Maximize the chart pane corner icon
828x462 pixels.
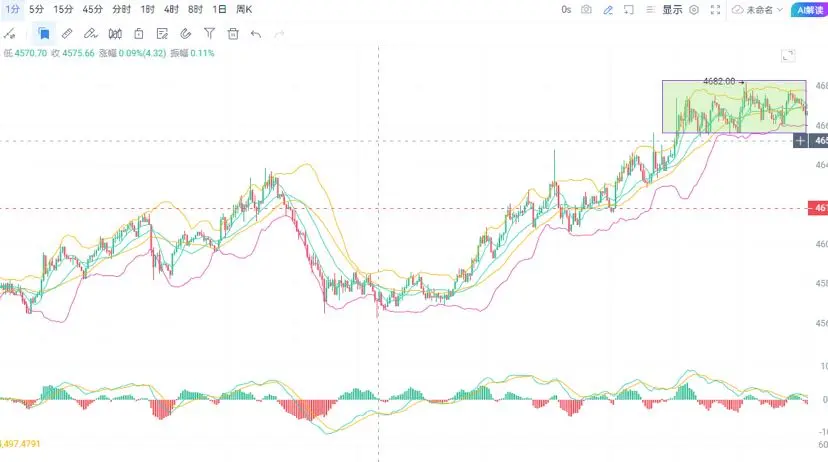(x=788, y=55)
